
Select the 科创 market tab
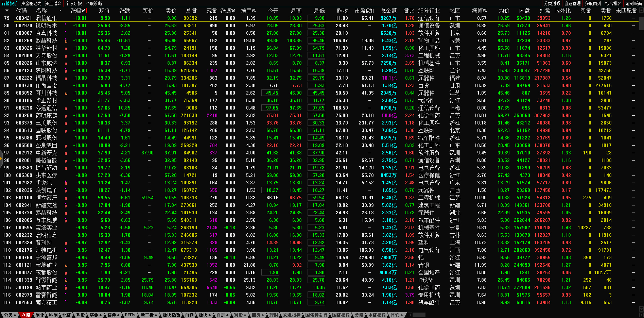53,315
